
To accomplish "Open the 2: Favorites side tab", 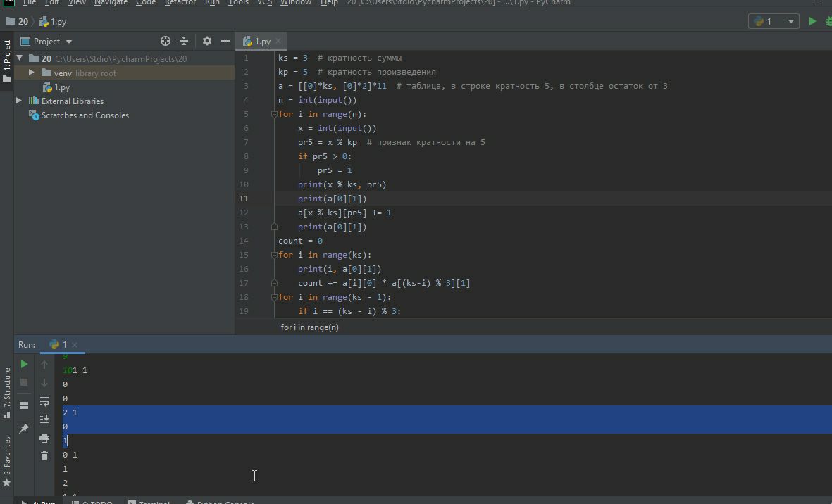I will click(x=7, y=461).
